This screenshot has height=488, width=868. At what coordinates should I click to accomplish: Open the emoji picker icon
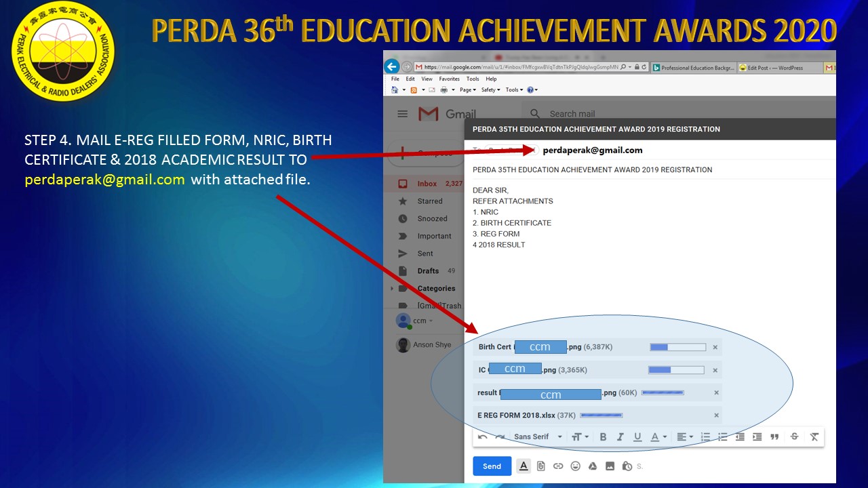coord(575,466)
